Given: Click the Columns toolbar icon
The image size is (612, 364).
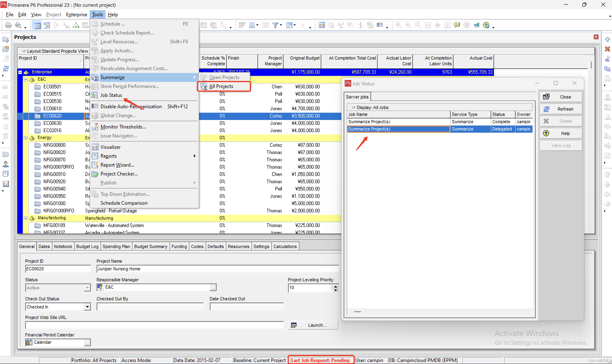Looking at the screenshot, I should click(252, 25).
